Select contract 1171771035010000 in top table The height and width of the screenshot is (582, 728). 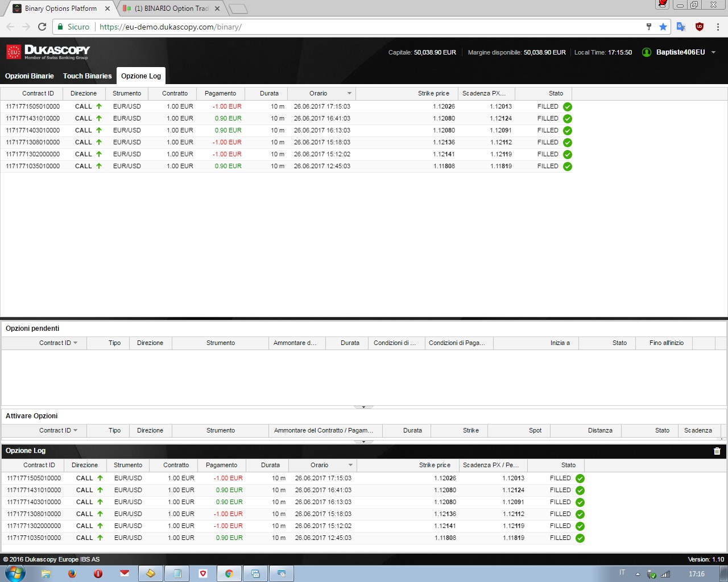click(32, 166)
